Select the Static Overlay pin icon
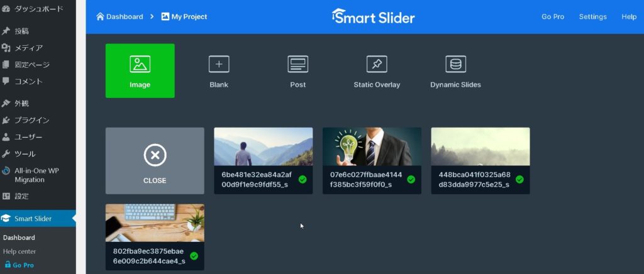This screenshot has width=644, height=274. [x=377, y=64]
